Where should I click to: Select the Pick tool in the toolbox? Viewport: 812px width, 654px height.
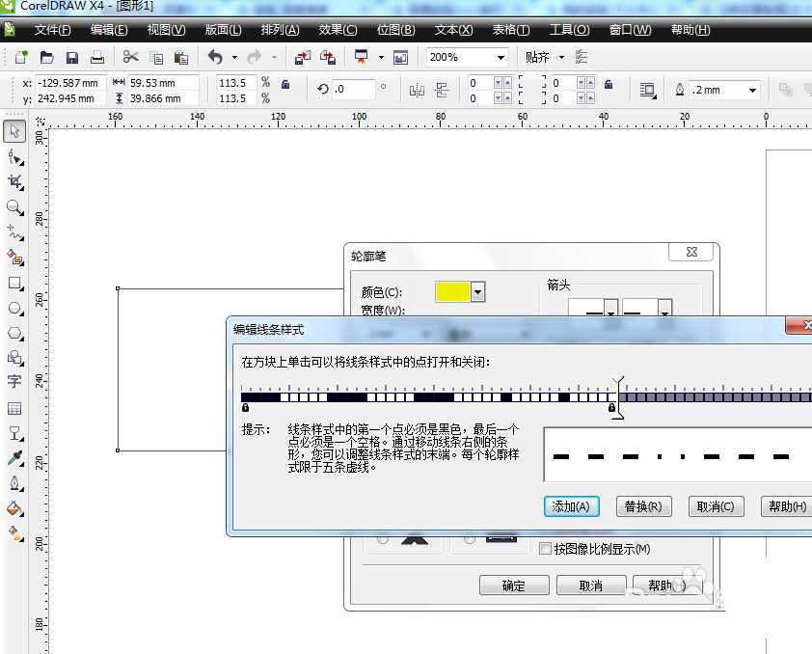click(14, 131)
